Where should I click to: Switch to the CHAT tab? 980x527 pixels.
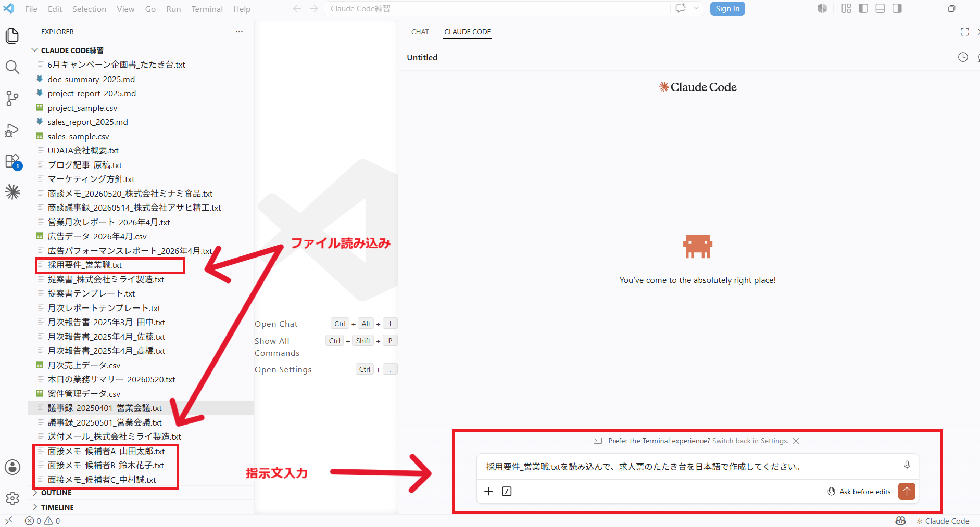point(420,32)
